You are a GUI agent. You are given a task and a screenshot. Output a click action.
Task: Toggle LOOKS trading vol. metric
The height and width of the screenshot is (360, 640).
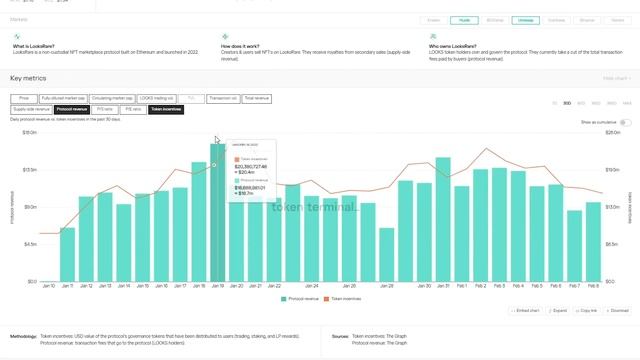coord(157,99)
